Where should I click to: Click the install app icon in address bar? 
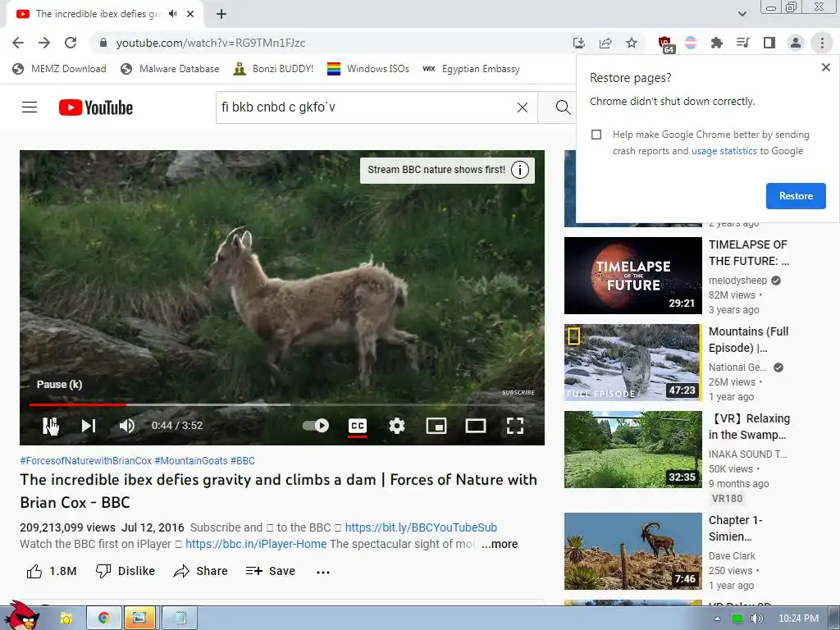pyautogui.click(x=578, y=43)
